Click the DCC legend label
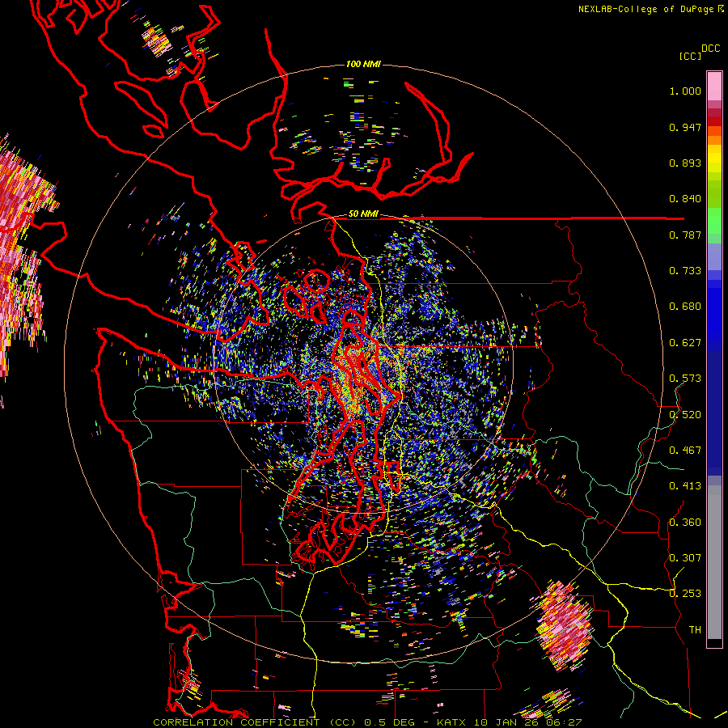Screen dimensions: 728x728 711,48
